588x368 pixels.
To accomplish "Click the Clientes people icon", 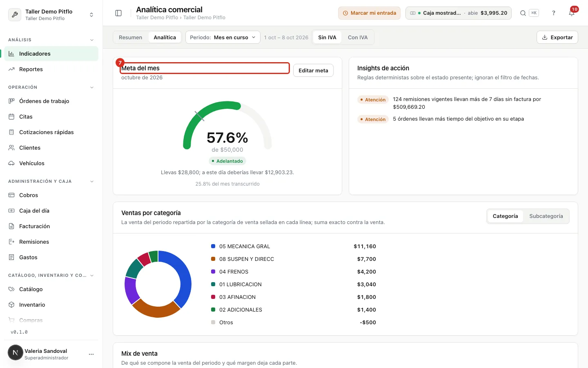I will pos(11,148).
